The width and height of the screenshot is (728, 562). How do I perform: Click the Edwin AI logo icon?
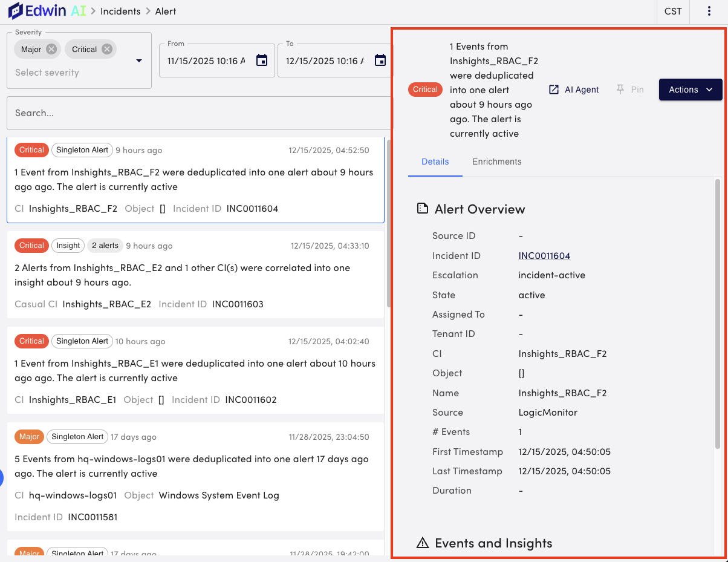(x=16, y=11)
